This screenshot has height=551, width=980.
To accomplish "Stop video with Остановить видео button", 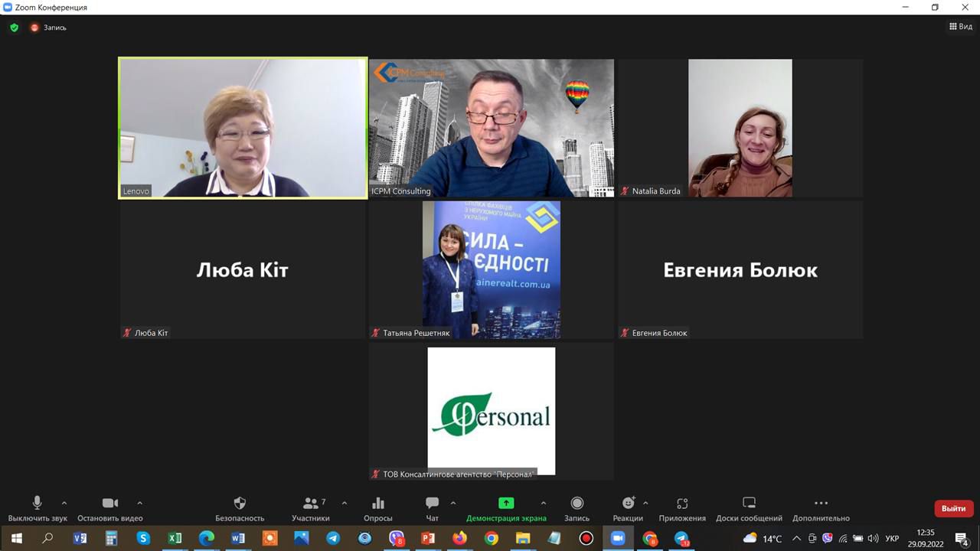I will point(110,508).
